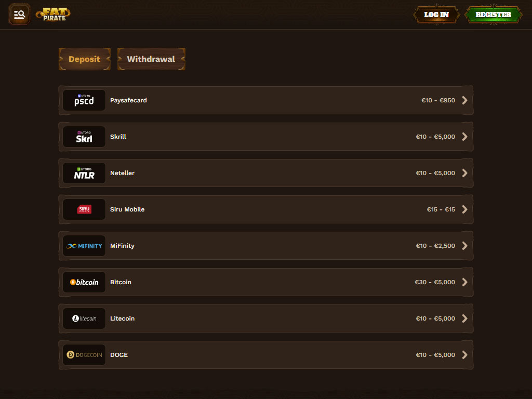Select the Litecoin label

click(123, 318)
